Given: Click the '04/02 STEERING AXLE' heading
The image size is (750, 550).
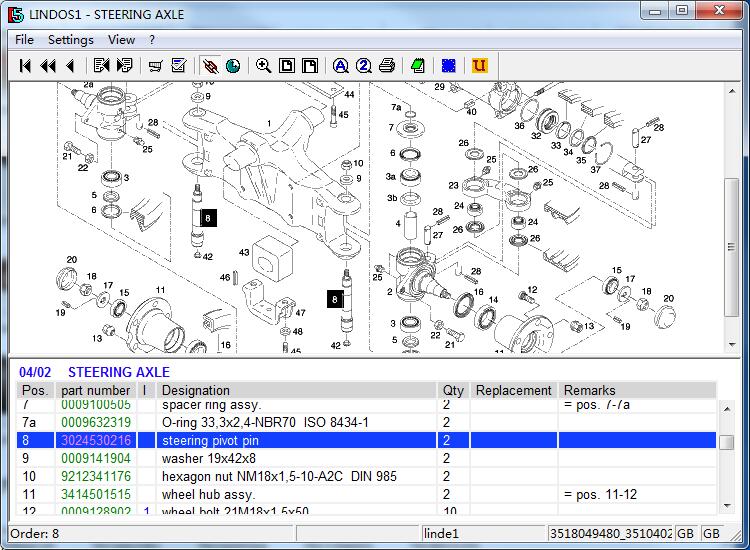Looking at the screenshot, I should pyautogui.click(x=94, y=372).
